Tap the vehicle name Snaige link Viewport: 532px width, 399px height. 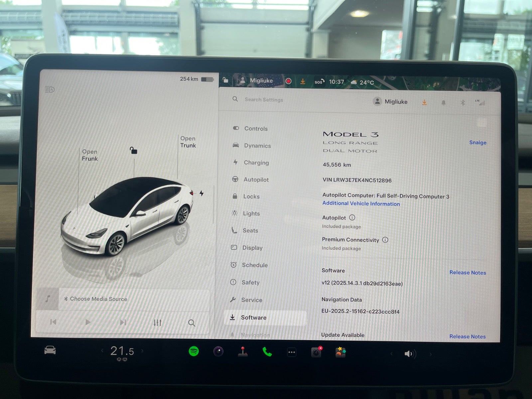pos(478,142)
